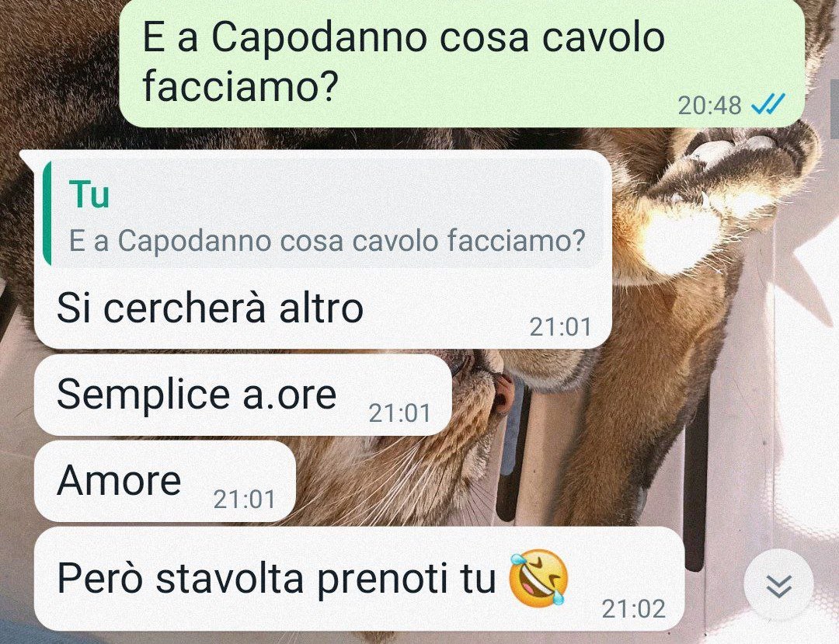This screenshot has width=839, height=644.
Task: Tap the word 'facciamo?' in green bubble
Action: point(240,85)
